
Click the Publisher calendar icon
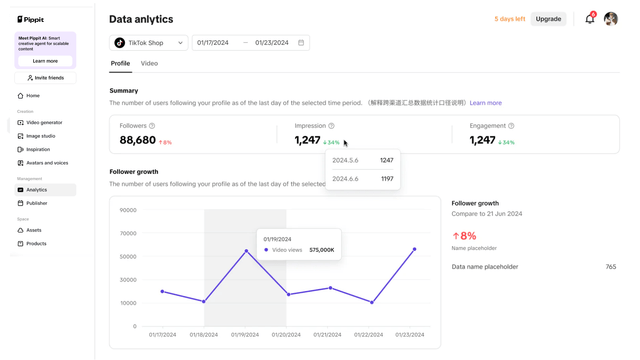pyautogui.click(x=20, y=203)
